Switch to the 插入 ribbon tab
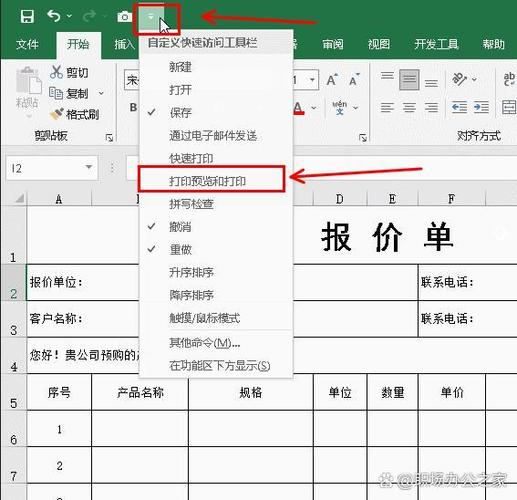The image size is (517, 500). [x=124, y=44]
